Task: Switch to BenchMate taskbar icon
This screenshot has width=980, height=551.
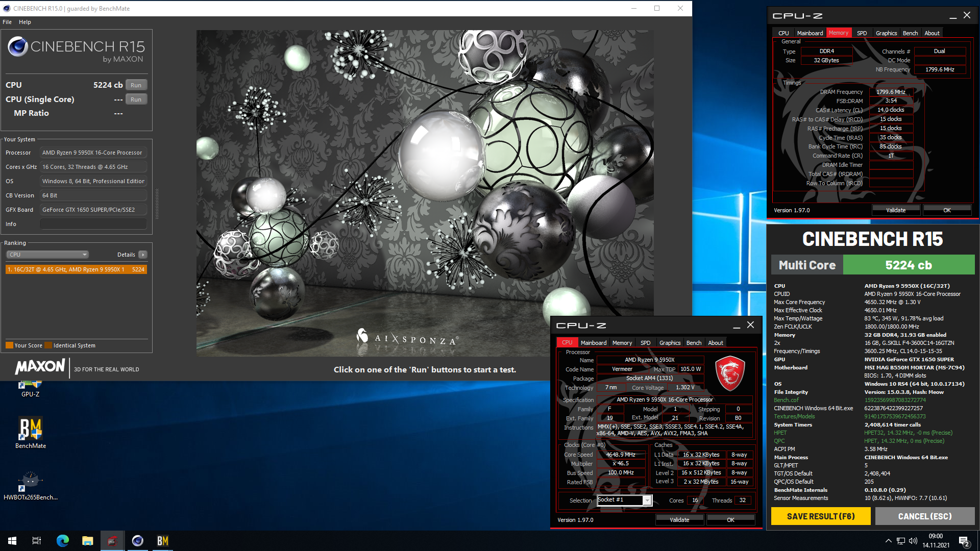Action: (x=162, y=541)
